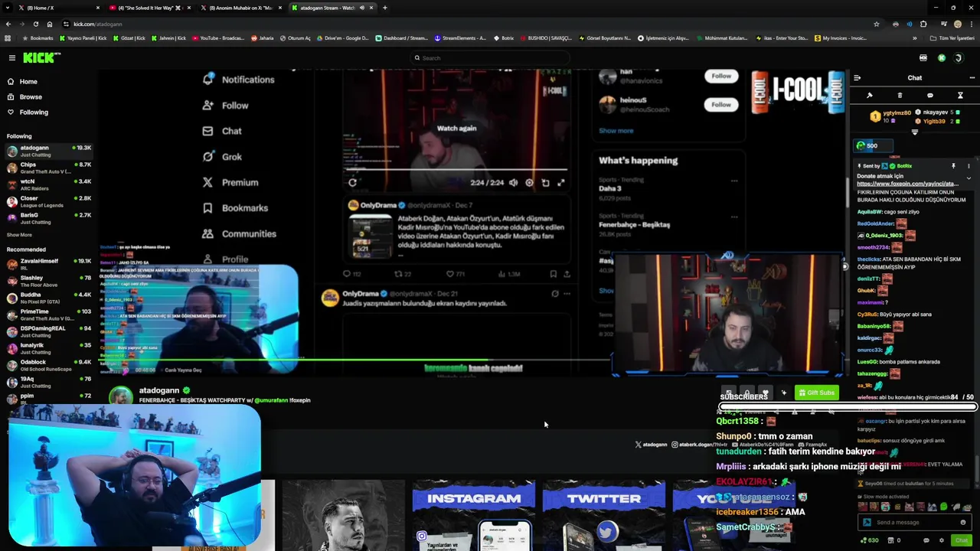Bookmark this page with the star icon

pos(877,24)
